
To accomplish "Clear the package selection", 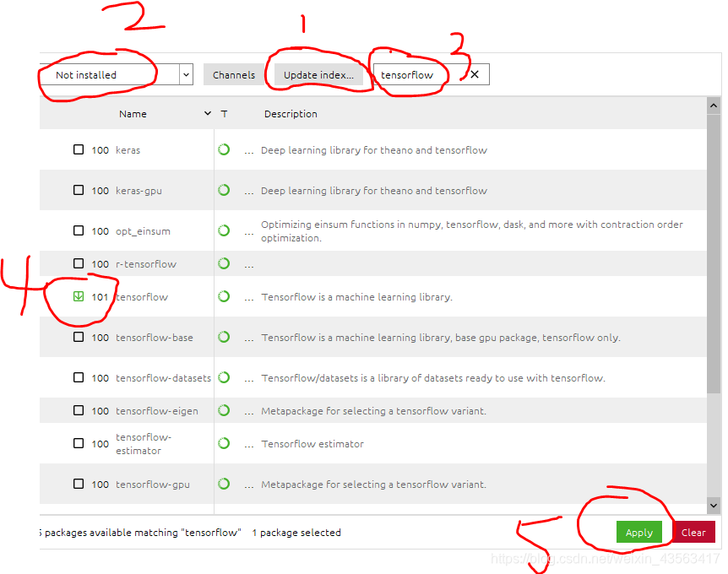I will (693, 532).
